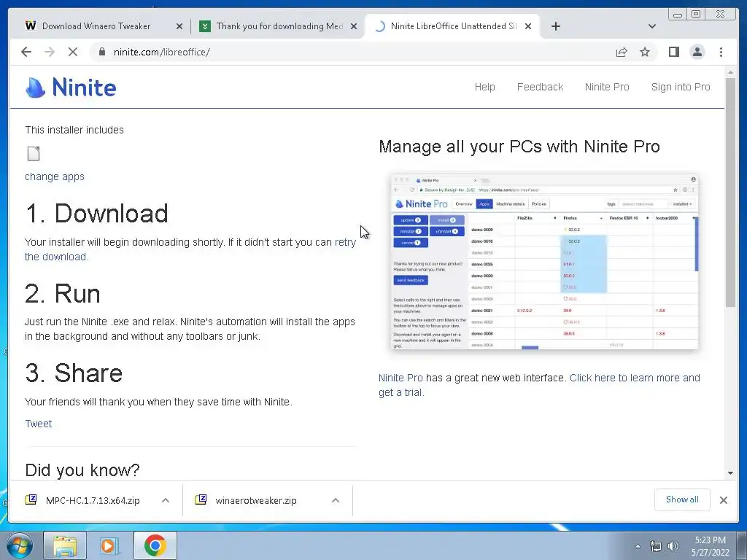Stop loading the page
Viewport: 747px width, 560px height.
[72, 52]
